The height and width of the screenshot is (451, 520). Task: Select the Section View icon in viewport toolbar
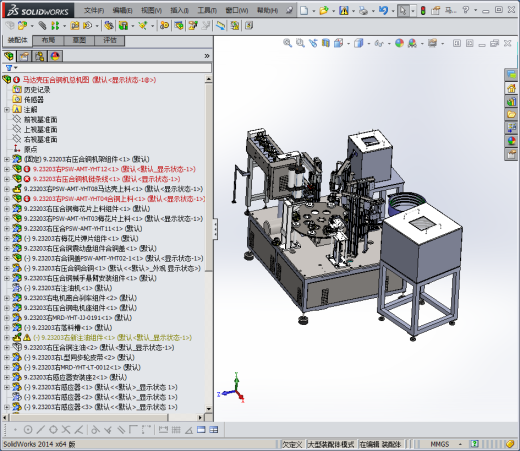pyautogui.click(x=326, y=43)
